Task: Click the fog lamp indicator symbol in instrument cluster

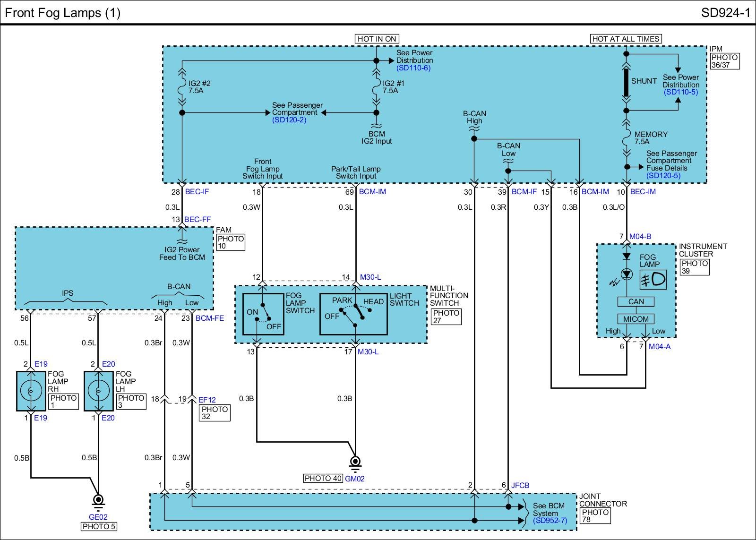Action: [654, 280]
